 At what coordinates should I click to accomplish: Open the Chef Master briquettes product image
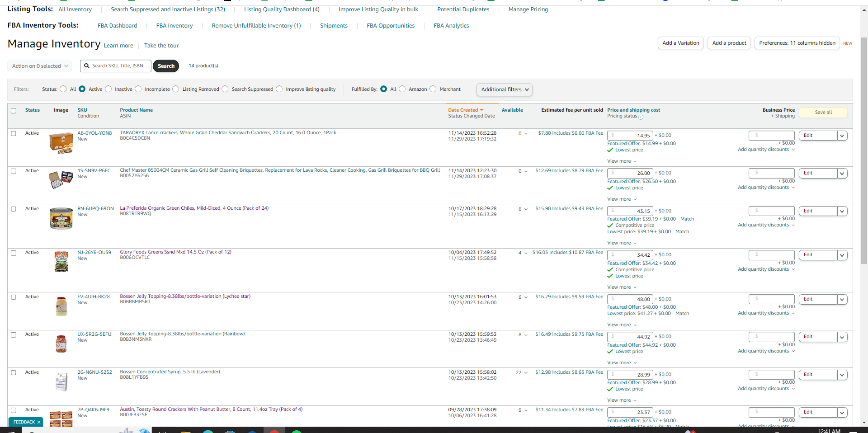pos(61,179)
